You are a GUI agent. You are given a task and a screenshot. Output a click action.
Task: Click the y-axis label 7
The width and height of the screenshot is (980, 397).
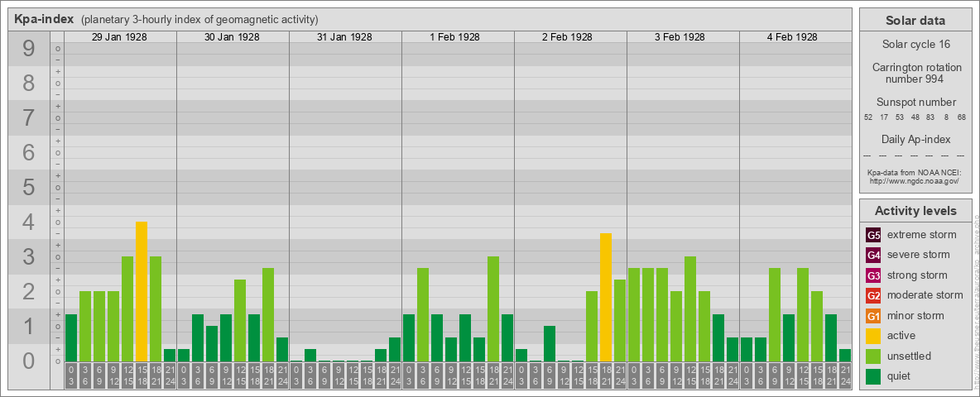point(28,118)
